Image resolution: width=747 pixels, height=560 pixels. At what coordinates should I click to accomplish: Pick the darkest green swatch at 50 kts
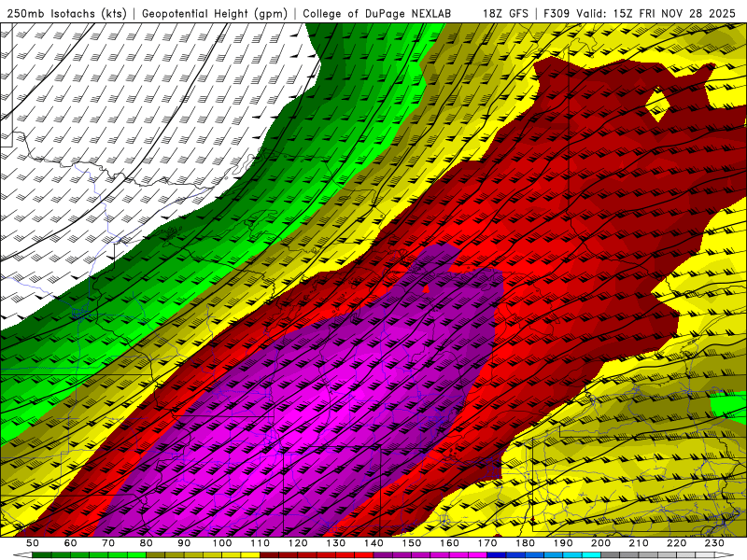pos(41,555)
